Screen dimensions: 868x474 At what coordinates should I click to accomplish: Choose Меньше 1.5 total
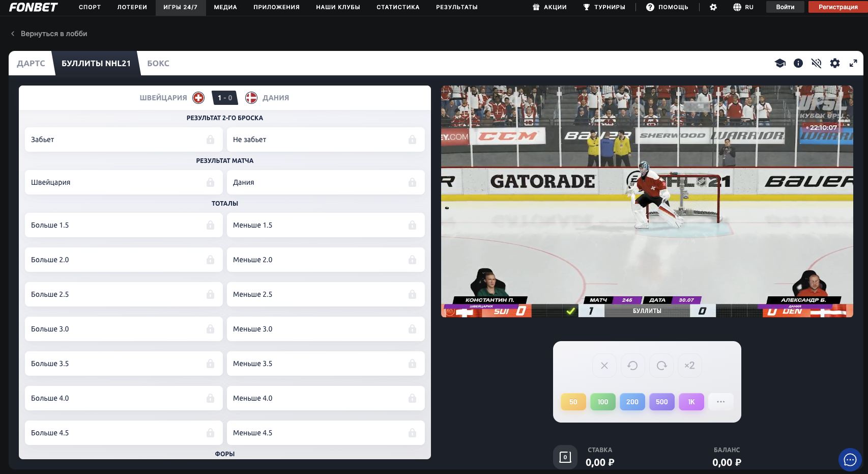[x=326, y=225]
